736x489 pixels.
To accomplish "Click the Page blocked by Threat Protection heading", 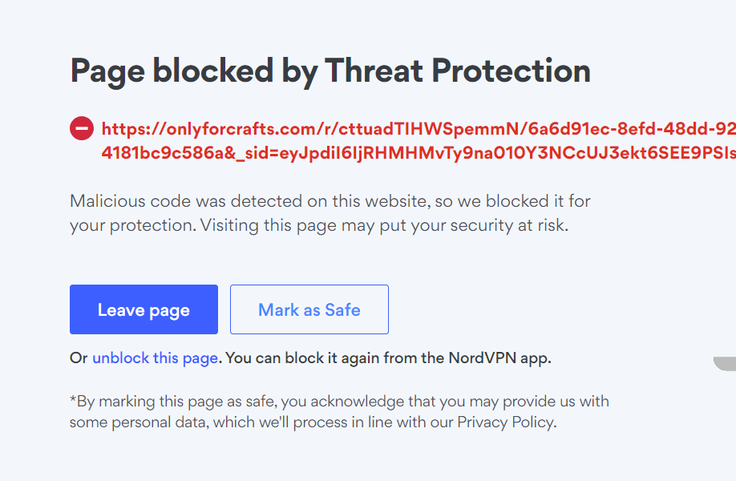I will coord(330,71).
